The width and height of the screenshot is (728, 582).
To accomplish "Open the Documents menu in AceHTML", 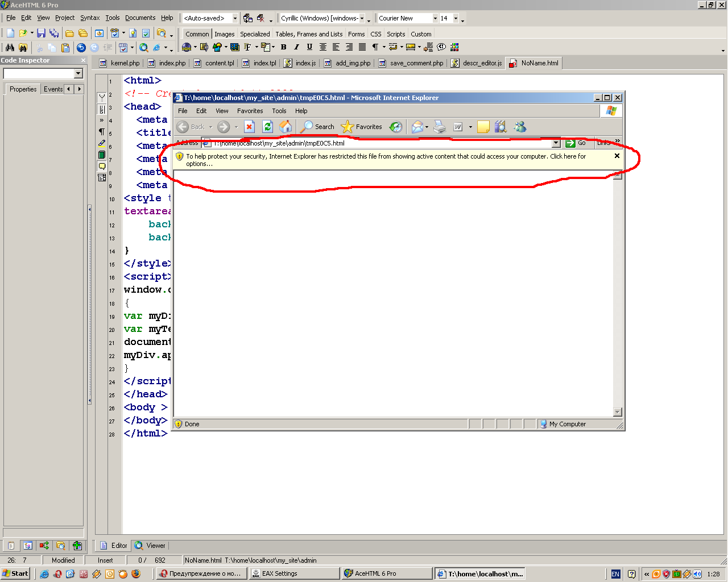I will [x=140, y=18].
